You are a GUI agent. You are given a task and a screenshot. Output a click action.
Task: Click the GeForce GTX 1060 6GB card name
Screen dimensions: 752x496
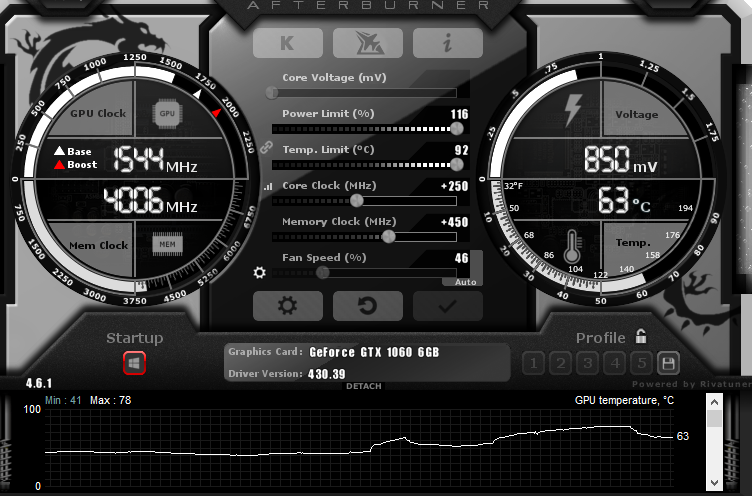374,352
